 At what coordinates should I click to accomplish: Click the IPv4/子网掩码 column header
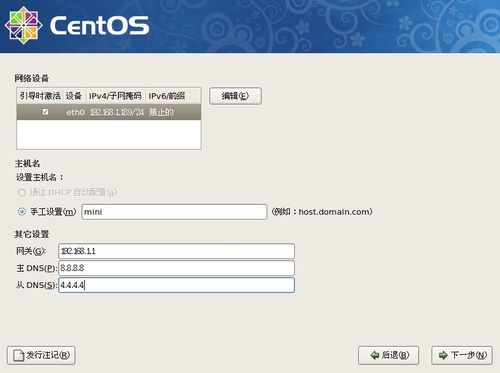point(115,96)
